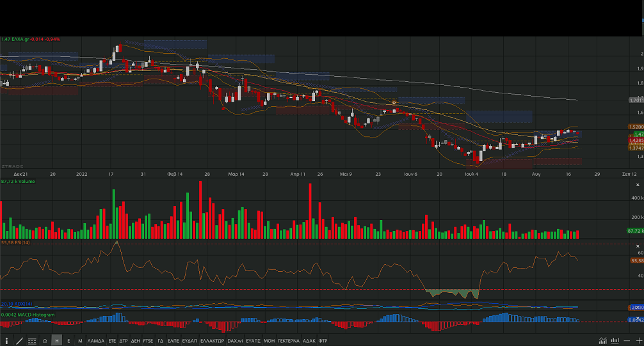The height and width of the screenshot is (346, 644).
Task: Open the ΕΥΑΠΣ symbol shortcut
Action: tap(253, 341)
